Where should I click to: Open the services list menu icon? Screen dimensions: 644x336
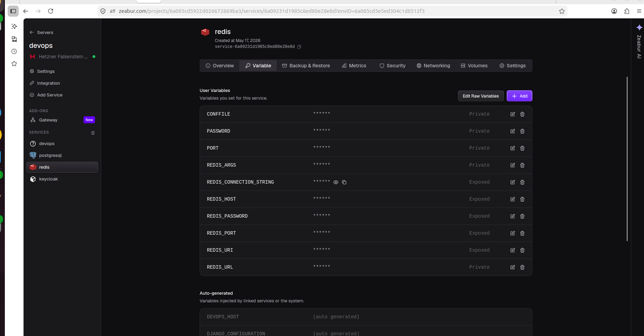tap(93, 133)
